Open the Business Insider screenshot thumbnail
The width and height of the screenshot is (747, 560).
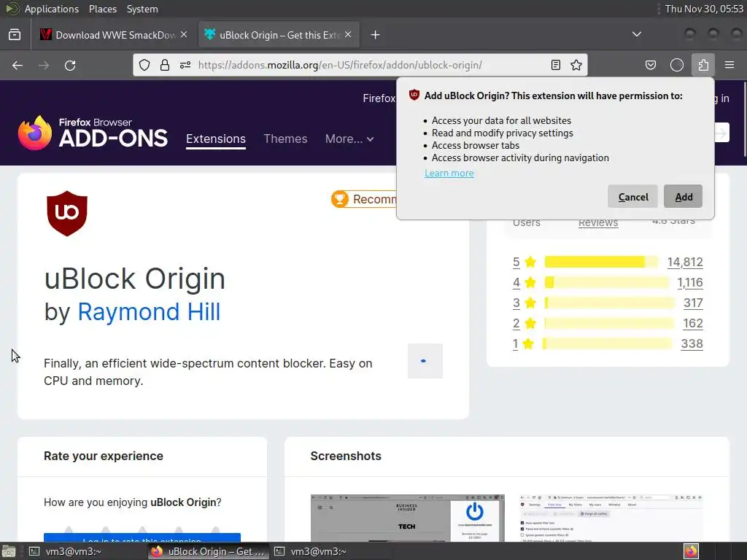pos(407,518)
